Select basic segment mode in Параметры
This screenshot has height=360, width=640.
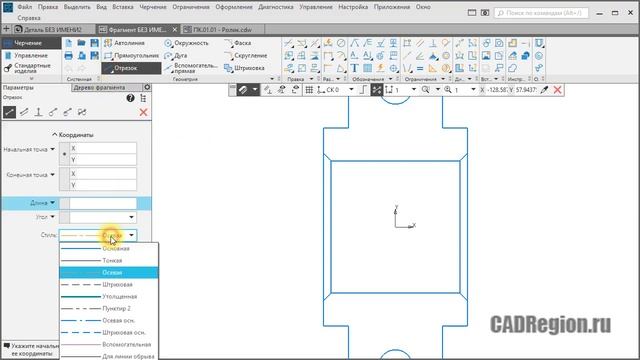tap(9, 112)
